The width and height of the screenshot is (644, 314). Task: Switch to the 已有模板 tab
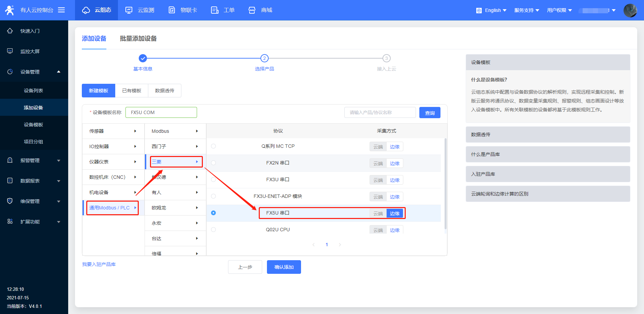point(132,91)
